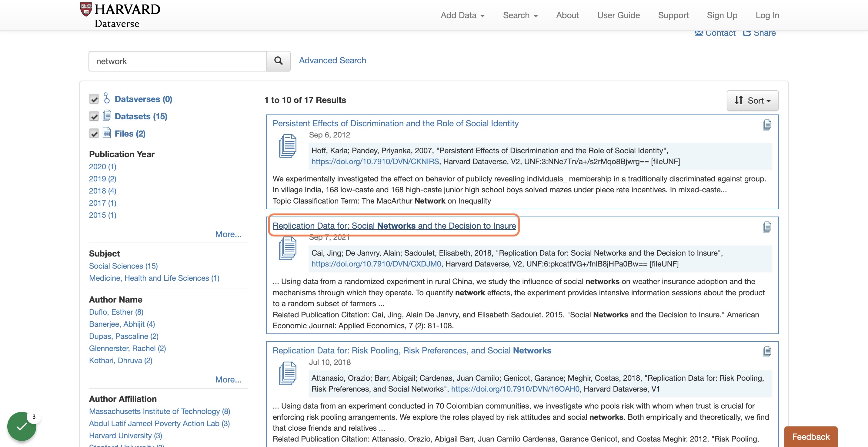Open DOI link 10.7910/DVN/CKNIRS

tap(375, 161)
